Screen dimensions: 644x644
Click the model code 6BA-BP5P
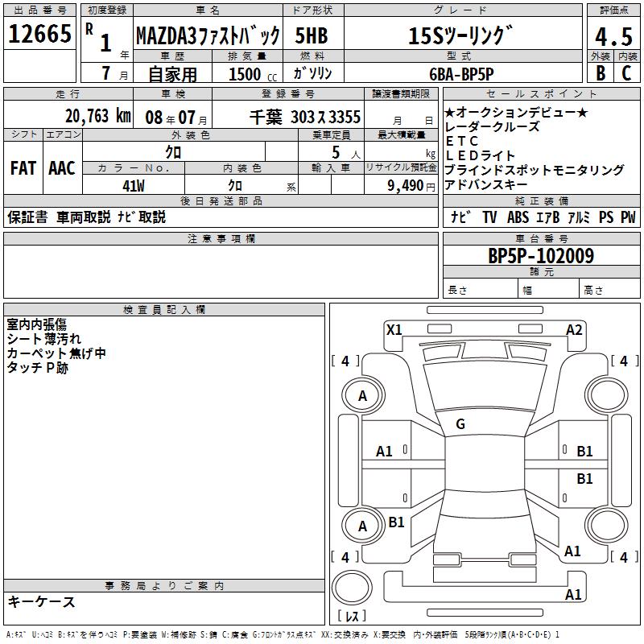coord(461,74)
